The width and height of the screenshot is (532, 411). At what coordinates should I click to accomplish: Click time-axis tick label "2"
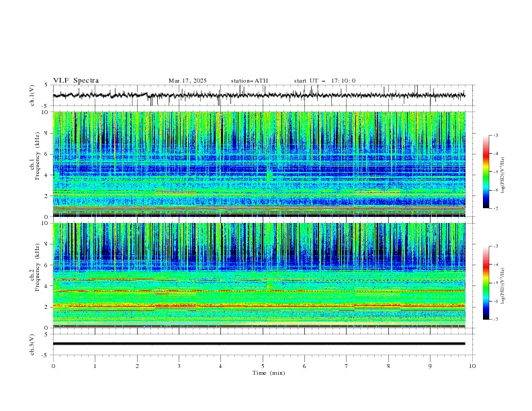click(x=137, y=366)
